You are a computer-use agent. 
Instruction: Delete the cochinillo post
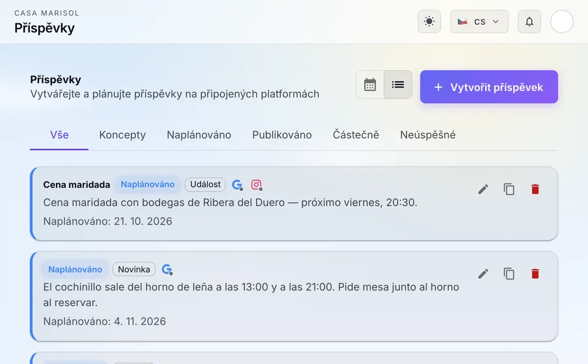[x=535, y=274]
